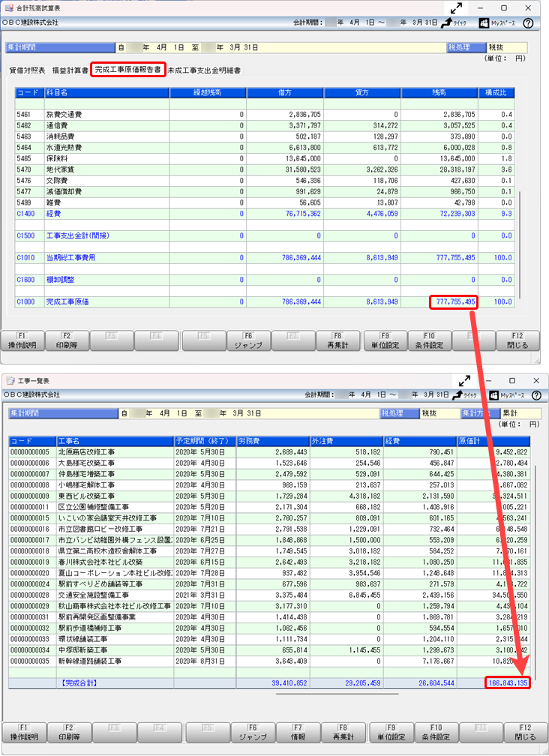Click the クイック icon in 合計残高試算表 window
The height and width of the screenshot is (756, 549).
point(454,22)
